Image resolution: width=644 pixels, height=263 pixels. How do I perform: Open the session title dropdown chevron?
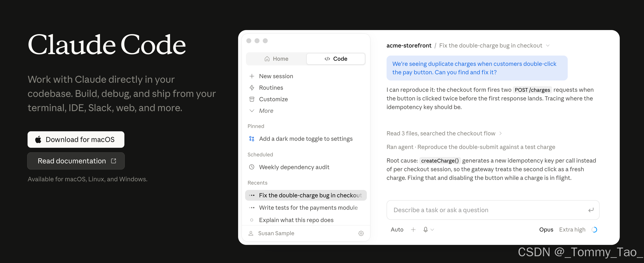click(x=548, y=45)
